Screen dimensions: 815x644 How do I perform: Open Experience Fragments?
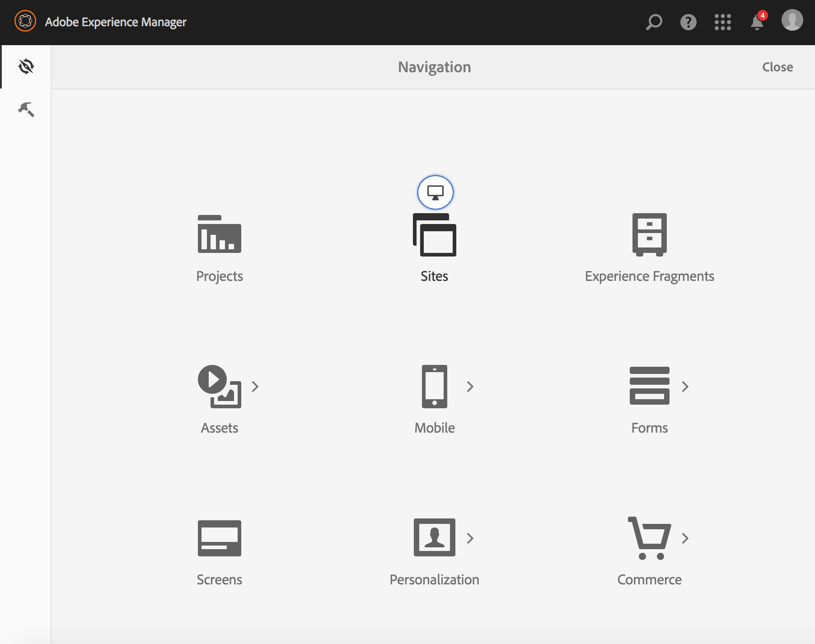click(x=650, y=246)
